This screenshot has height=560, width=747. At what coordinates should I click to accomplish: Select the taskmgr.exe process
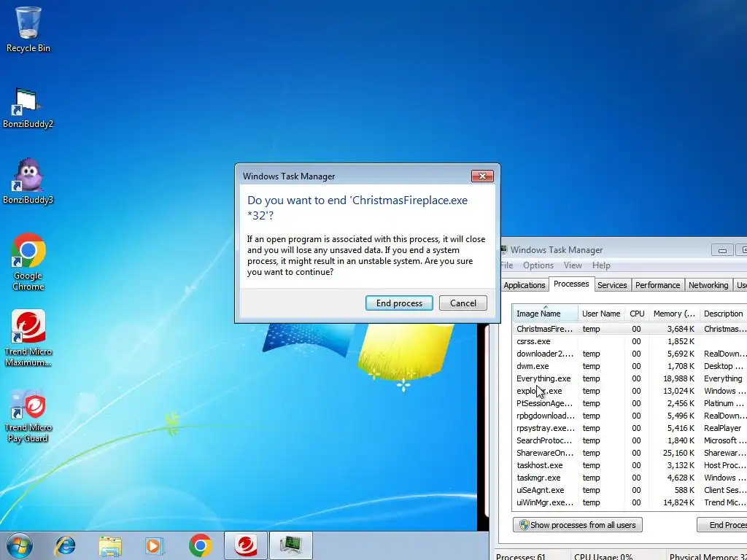630,477
